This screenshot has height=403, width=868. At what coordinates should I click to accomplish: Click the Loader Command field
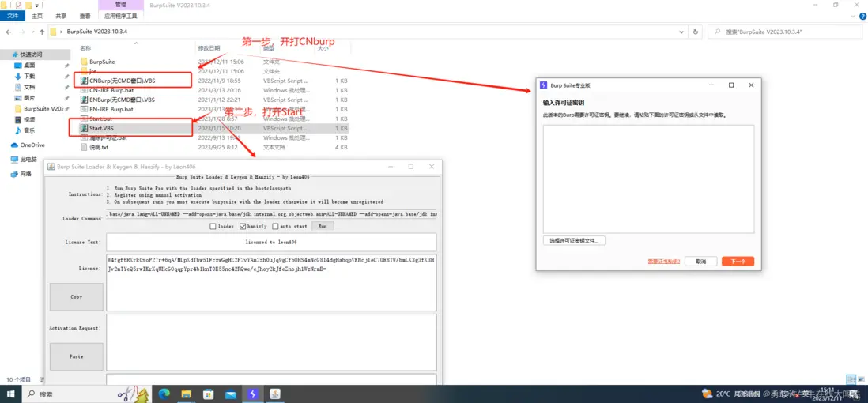coord(271,213)
